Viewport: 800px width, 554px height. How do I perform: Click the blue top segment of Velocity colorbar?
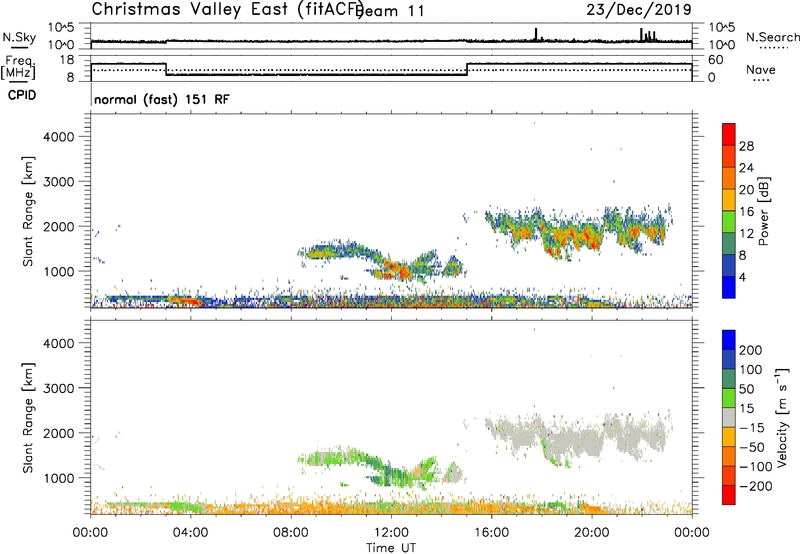pos(729,340)
